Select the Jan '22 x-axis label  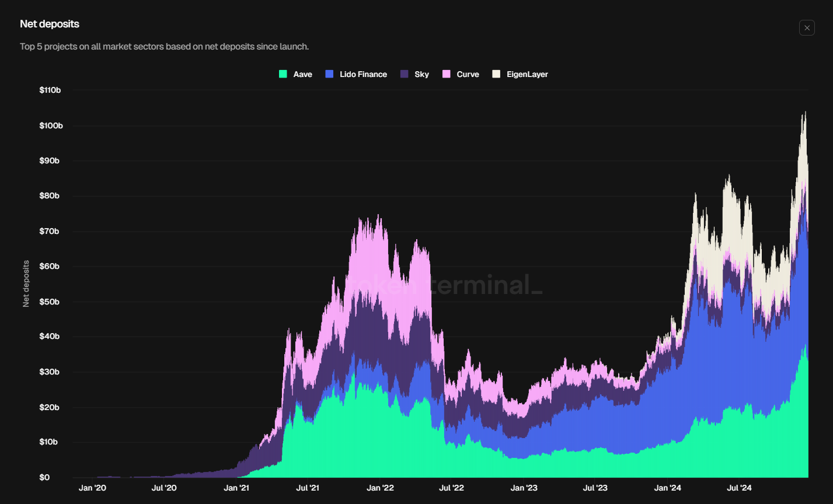(381, 488)
